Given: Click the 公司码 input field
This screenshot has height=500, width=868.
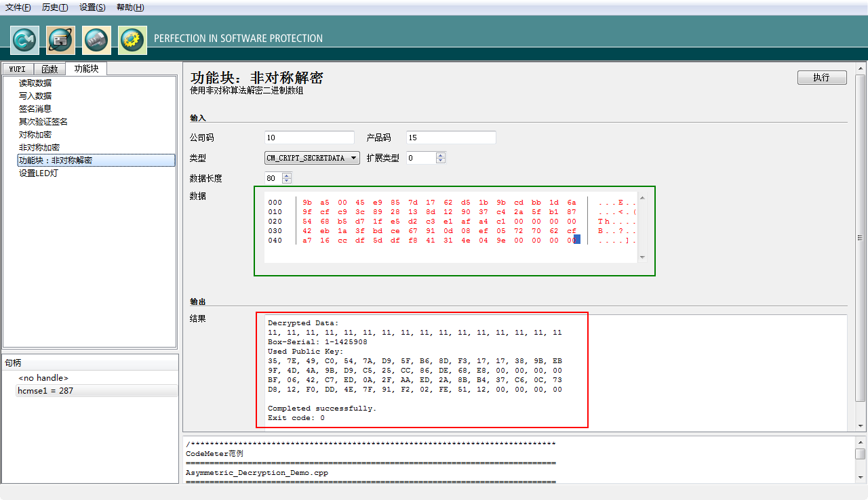Looking at the screenshot, I should click(x=309, y=138).
